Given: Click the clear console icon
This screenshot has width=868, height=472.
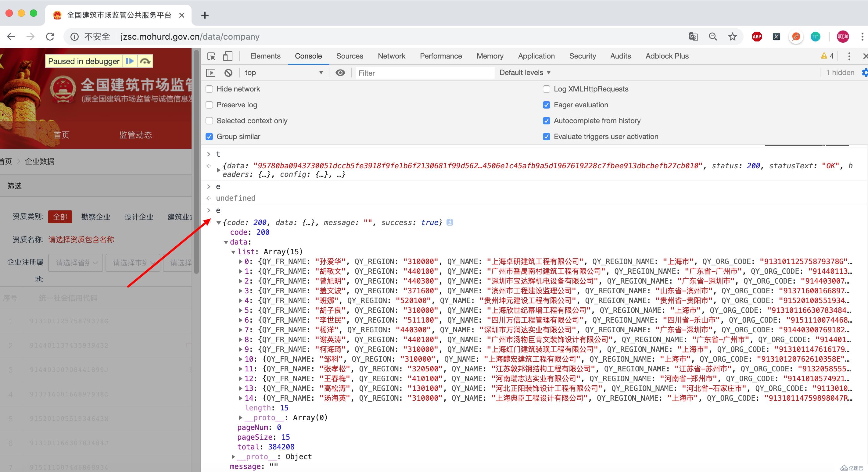Looking at the screenshot, I should click(x=229, y=72).
